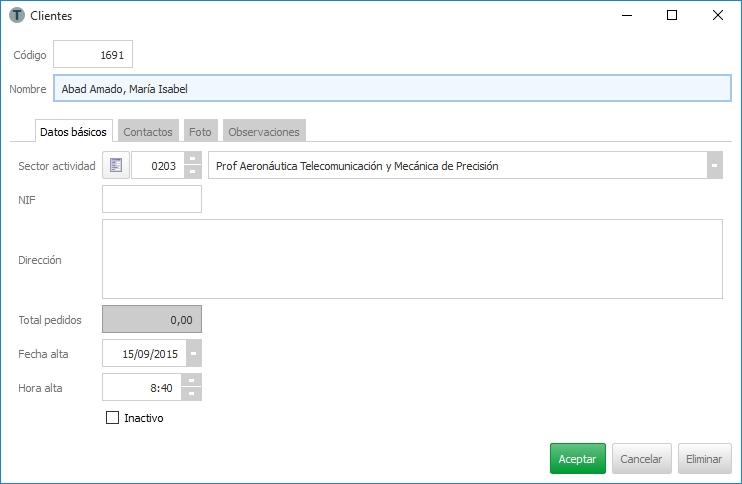
Task: Click the Nombre field with Abad Amado
Action: (392, 89)
